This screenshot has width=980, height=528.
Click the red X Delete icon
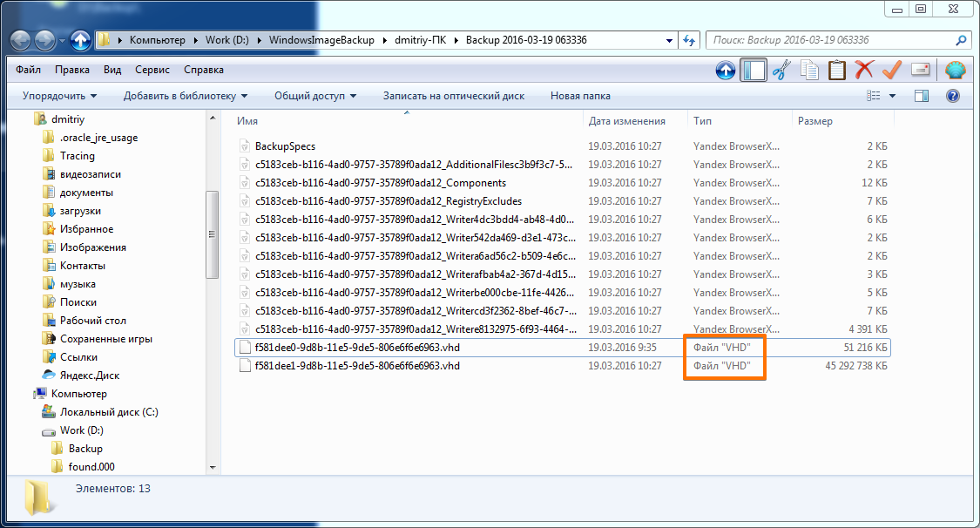(864, 70)
